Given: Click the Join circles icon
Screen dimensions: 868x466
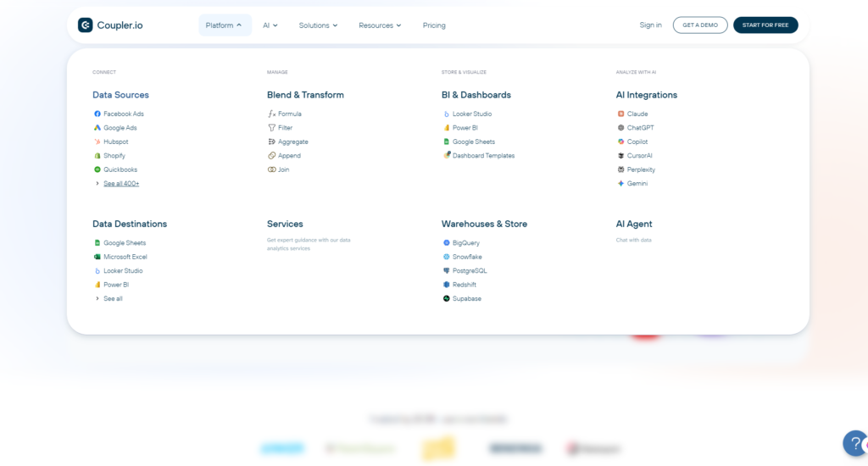Looking at the screenshot, I should click(x=272, y=169).
